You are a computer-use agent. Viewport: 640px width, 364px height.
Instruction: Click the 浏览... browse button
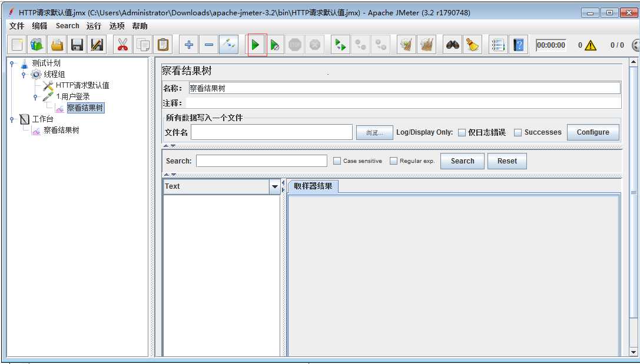pyautogui.click(x=374, y=132)
